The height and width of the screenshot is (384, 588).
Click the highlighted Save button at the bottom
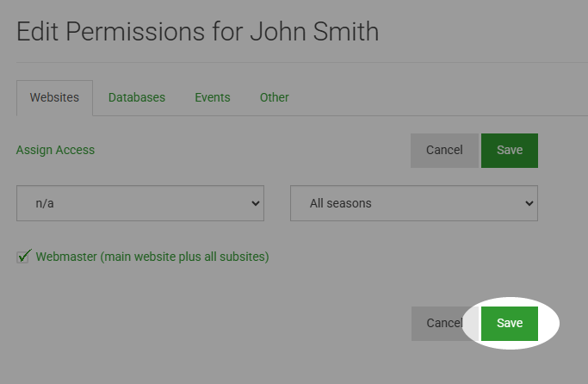[510, 323]
